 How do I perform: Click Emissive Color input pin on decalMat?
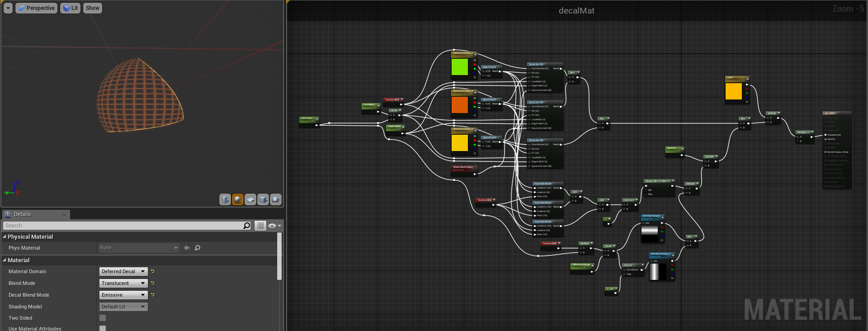[826, 135]
